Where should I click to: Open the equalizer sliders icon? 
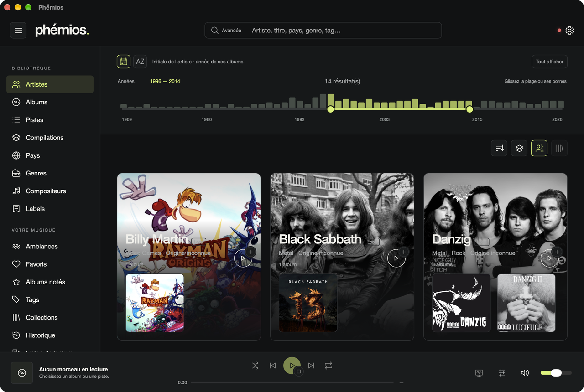coord(502,373)
